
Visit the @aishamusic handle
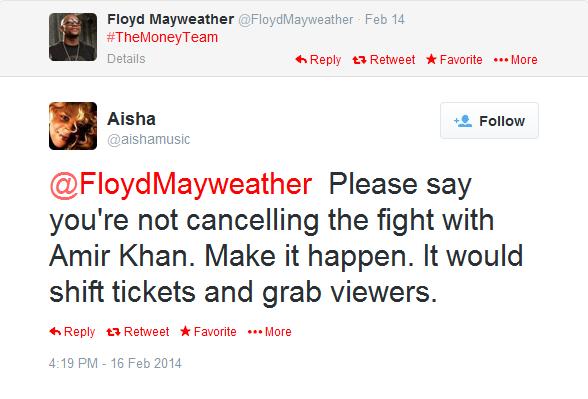148,139
